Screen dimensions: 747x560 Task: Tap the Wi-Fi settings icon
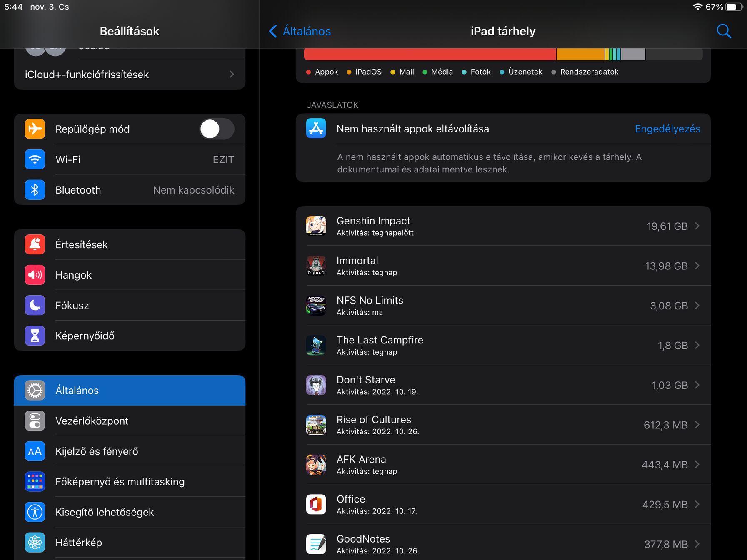(x=35, y=159)
